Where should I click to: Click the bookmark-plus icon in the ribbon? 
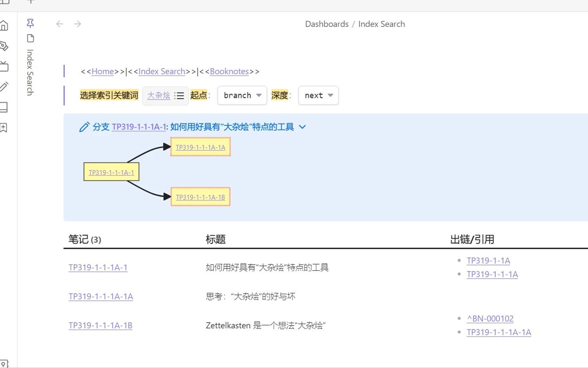click(3, 128)
